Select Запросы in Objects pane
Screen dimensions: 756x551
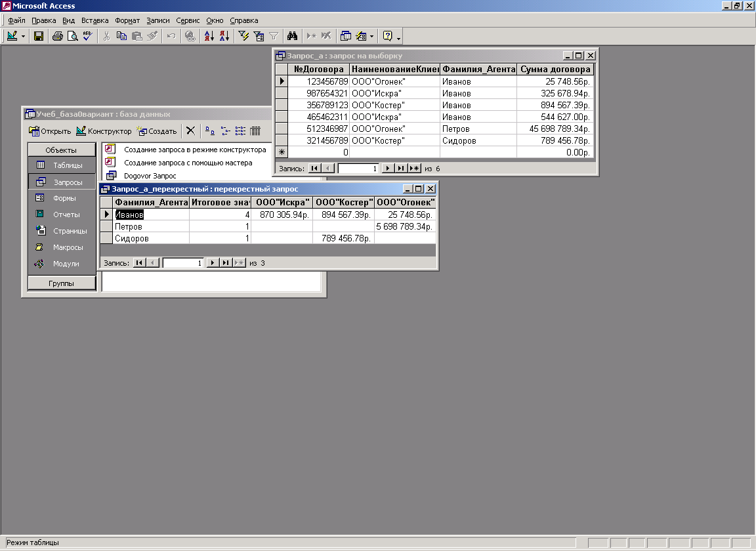pyautogui.click(x=62, y=182)
